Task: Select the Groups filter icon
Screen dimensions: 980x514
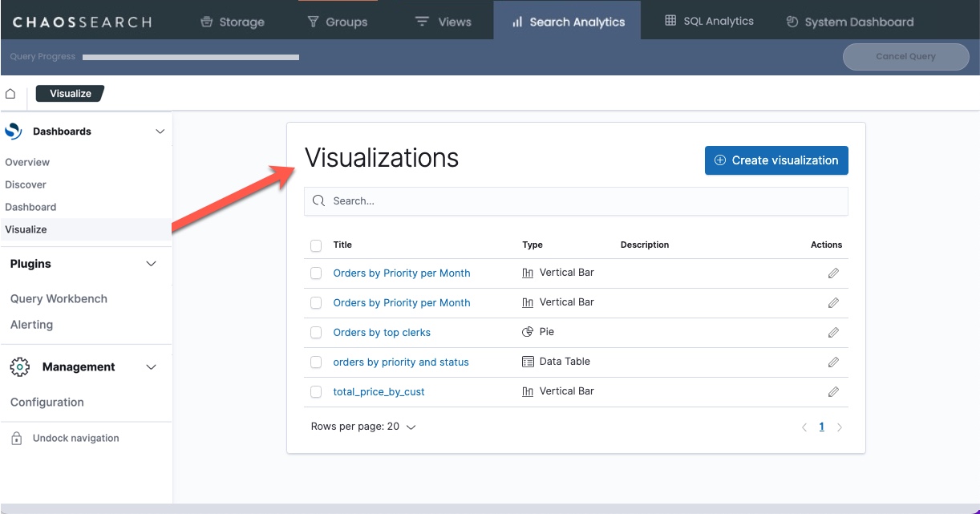Action: [x=314, y=21]
